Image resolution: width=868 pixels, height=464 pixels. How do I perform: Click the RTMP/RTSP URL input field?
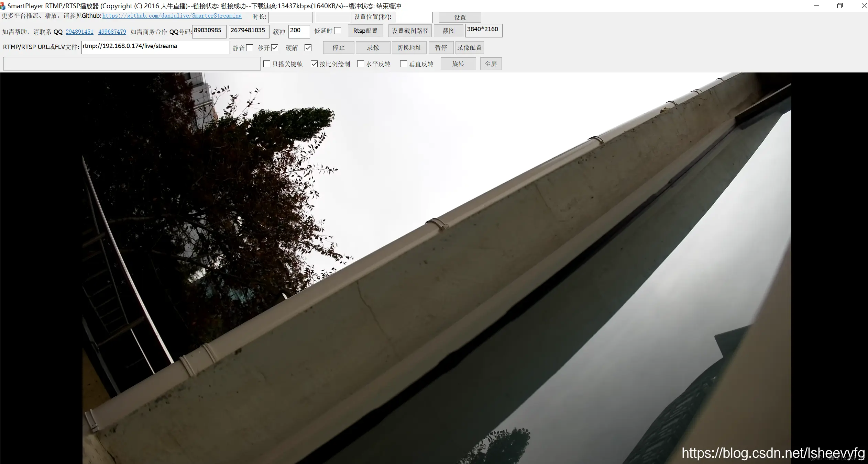[x=155, y=47]
